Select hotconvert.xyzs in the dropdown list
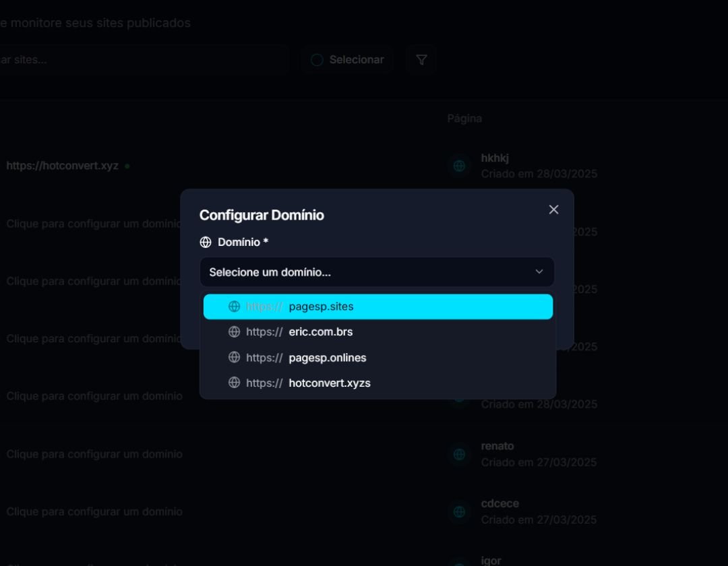728x566 pixels. (x=377, y=383)
